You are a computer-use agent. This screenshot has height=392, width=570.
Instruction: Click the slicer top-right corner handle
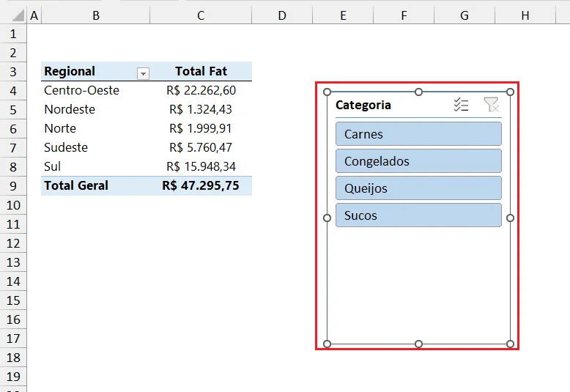(510, 92)
